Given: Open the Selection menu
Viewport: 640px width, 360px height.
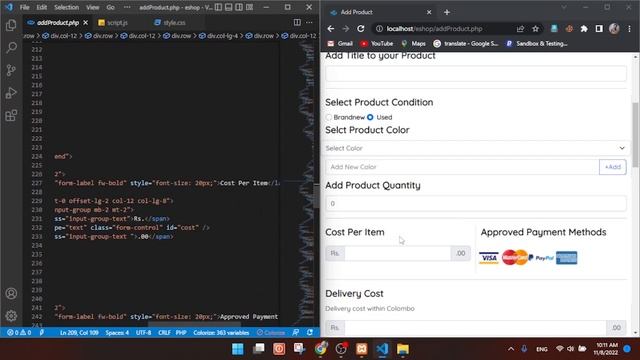Looking at the screenshot, I should click(67, 7).
